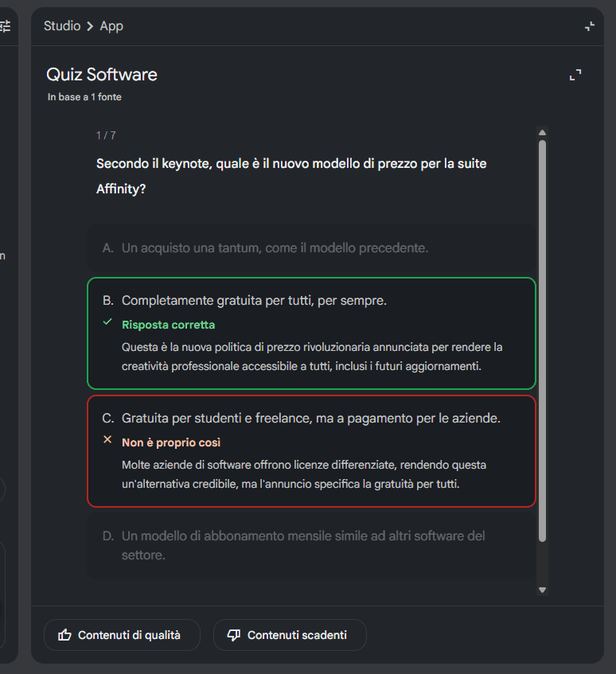
Task: Collapse the Studio panel with the top-right icon
Action: tap(590, 26)
